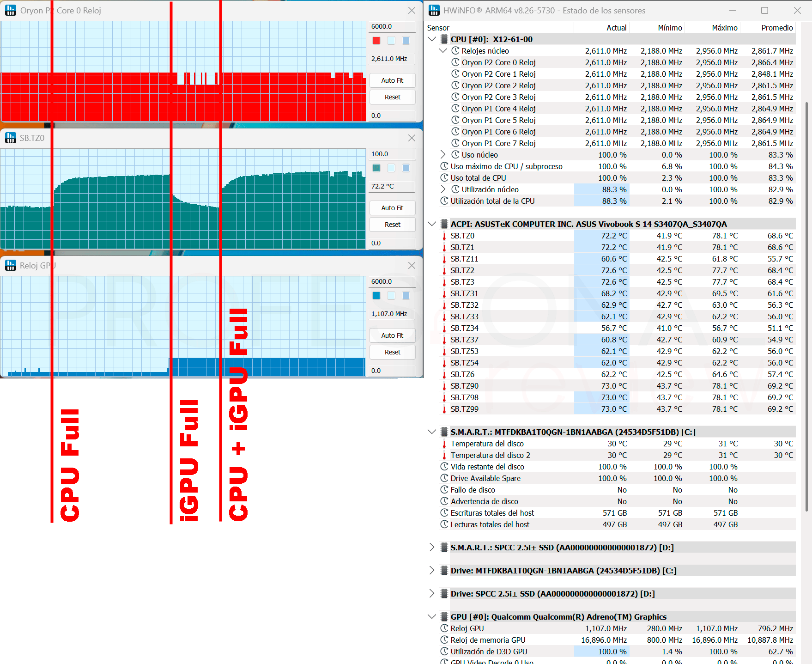
Task: Click the clock icon next to Fallo de disco
Action: click(x=444, y=490)
